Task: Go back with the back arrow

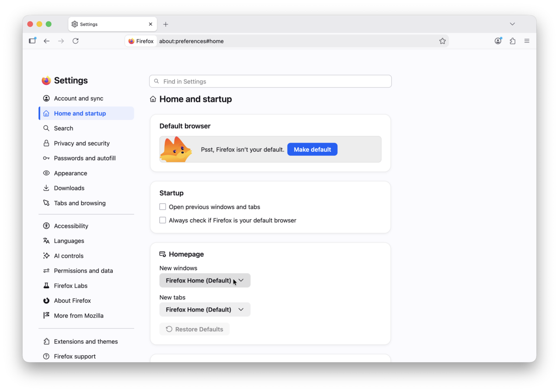Action: [46, 41]
